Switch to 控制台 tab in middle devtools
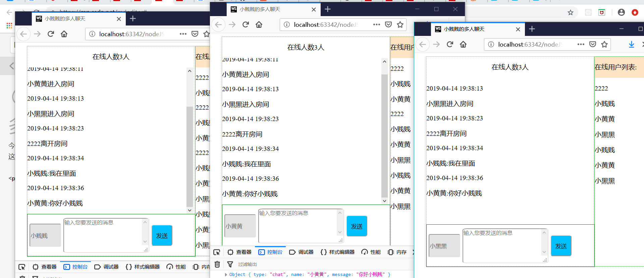Image resolution: width=644 pixels, height=278 pixels. (270, 252)
